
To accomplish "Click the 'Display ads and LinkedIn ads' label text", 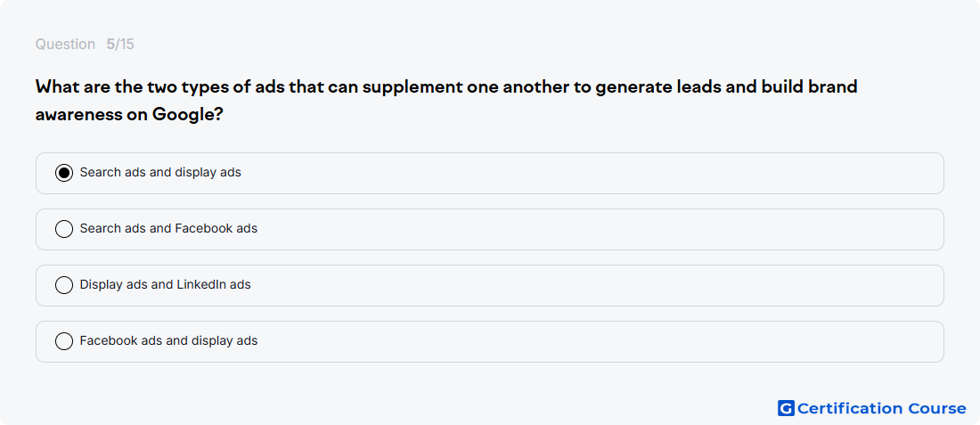I will pos(165,285).
